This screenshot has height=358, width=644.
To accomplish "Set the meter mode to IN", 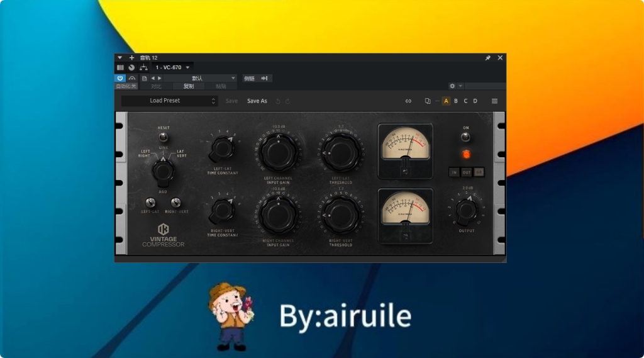I will (454, 172).
